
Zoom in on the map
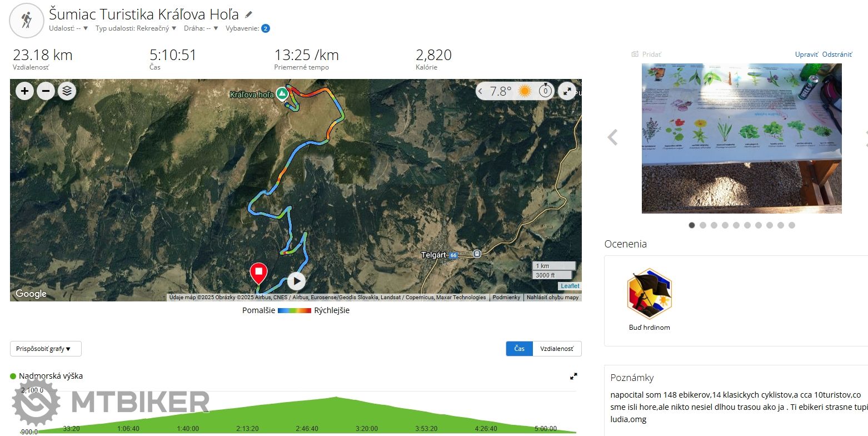24,91
